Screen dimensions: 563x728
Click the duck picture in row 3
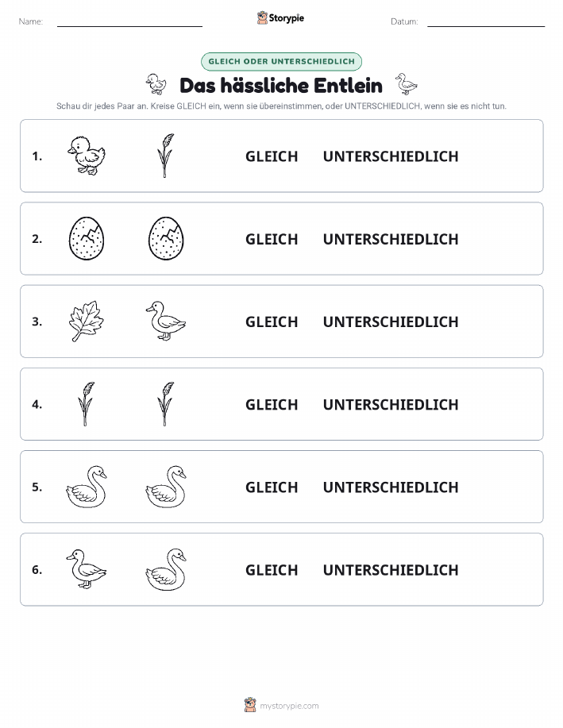pos(166,322)
